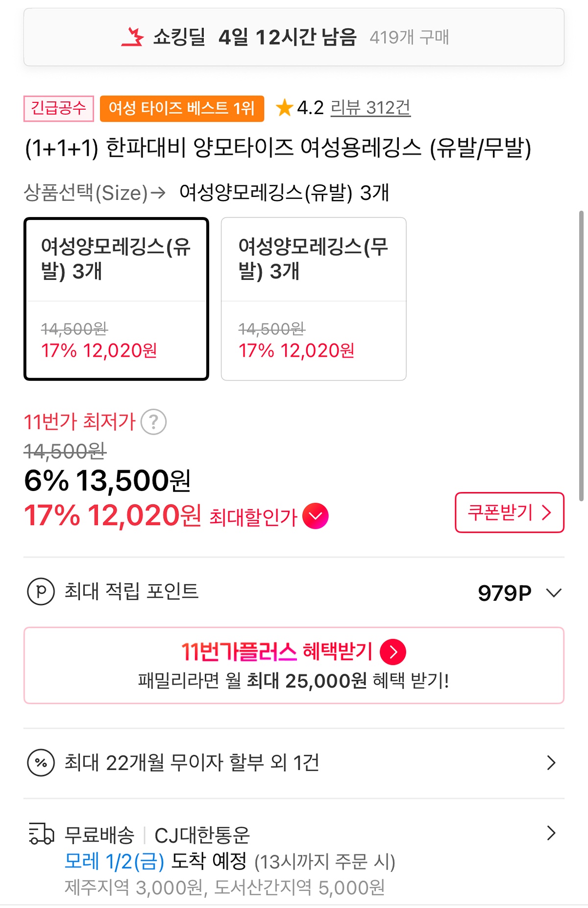The image size is (588, 908).
Task: Click the point P circle icon
Action: 41,591
